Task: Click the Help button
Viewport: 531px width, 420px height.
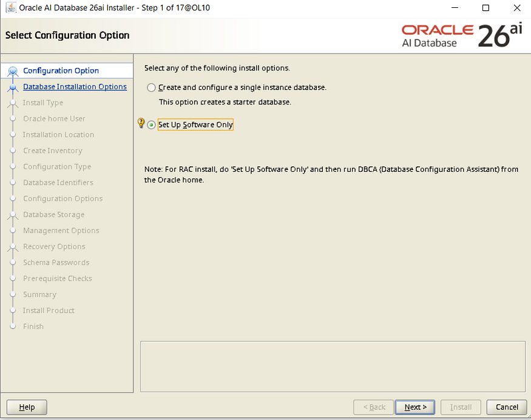Action: tap(27, 407)
